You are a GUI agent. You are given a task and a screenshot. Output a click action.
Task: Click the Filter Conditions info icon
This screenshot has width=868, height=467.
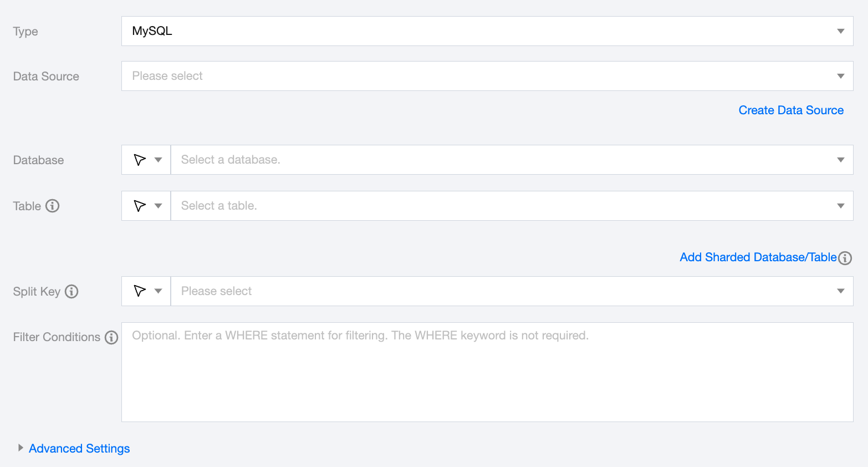click(111, 337)
